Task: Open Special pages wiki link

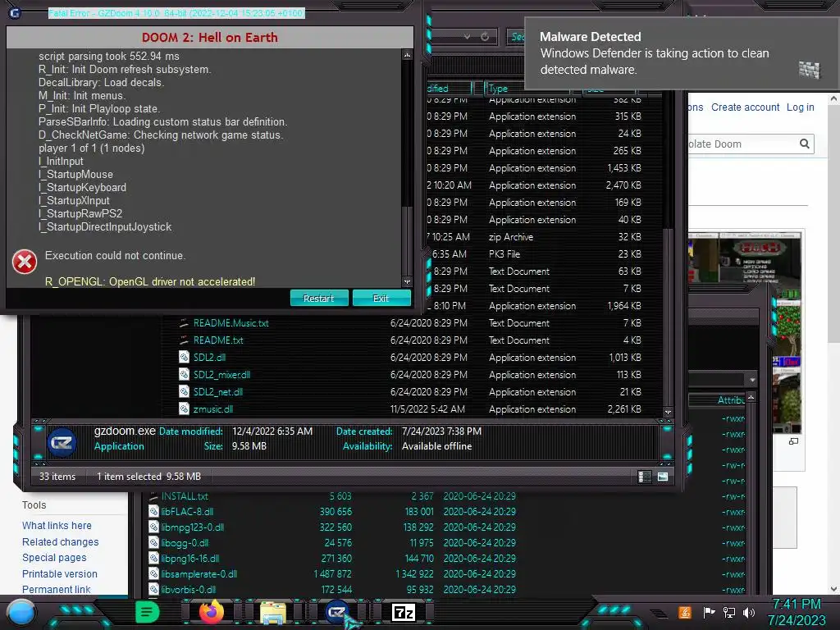Action: coord(54,558)
